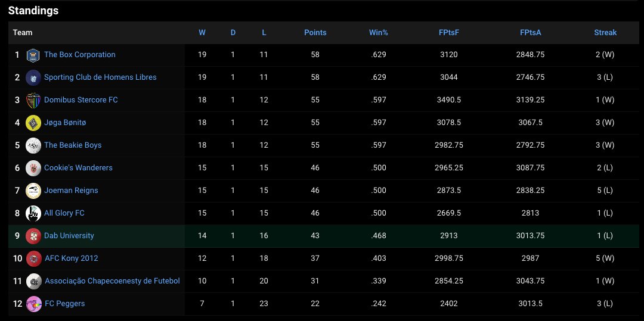Click FPtsF value 2402
Viewport: 644px width, 321px height.
point(448,303)
